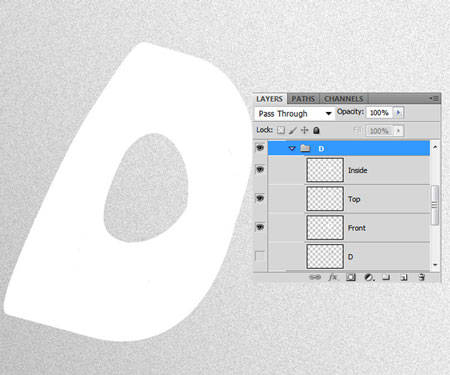The image size is (450, 375).
Task: Toggle lock transparent pixels
Action: [281, 130]
